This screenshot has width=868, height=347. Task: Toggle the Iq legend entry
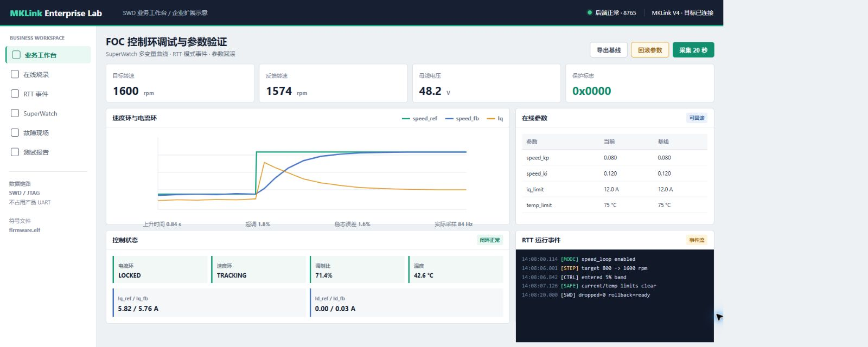495,118
